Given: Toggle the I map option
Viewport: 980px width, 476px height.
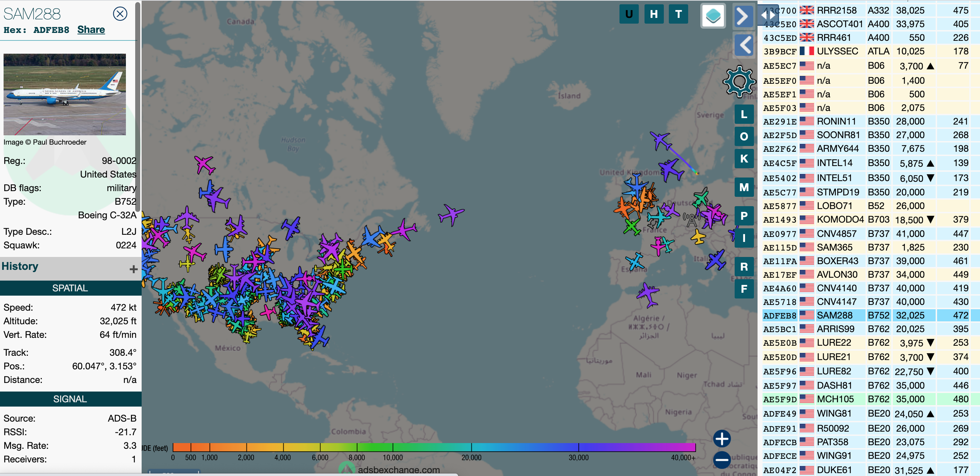Looking at the screenshot, I should (x=744, y=238).
